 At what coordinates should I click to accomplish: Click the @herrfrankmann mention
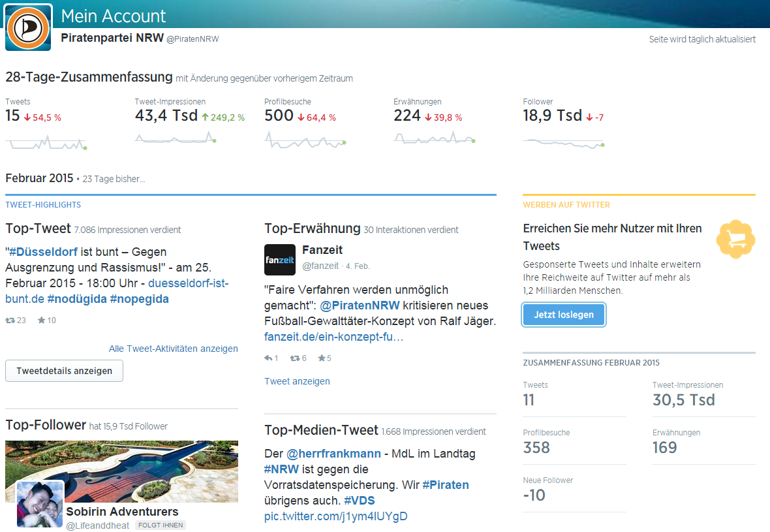pos(334,454)
